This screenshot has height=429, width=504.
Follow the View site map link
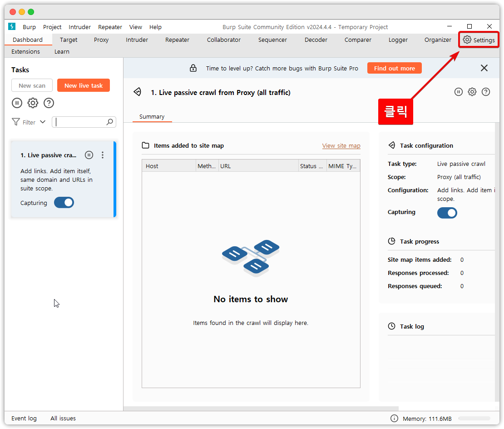(341, 146)
